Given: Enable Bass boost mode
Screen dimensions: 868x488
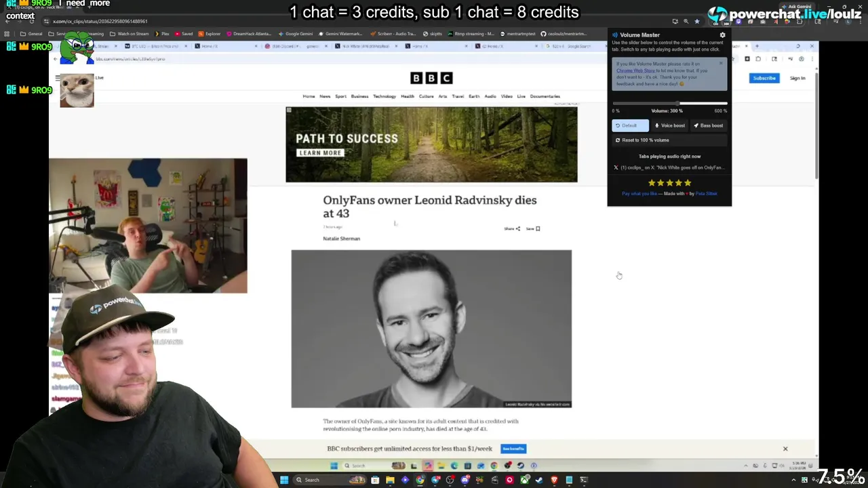Looking at the screenshot, I should coord(708,125).
